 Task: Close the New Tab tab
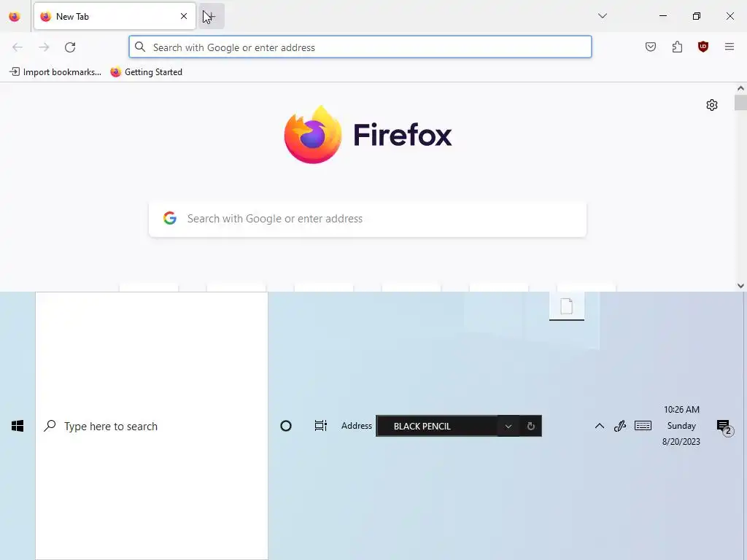click(x=184, y=16)
